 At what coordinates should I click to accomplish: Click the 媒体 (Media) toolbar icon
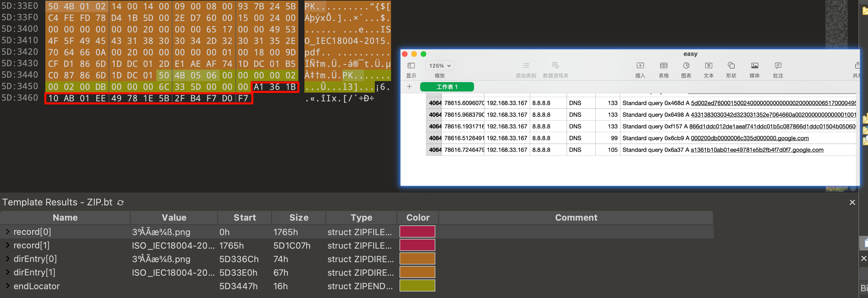coord(754,66)
